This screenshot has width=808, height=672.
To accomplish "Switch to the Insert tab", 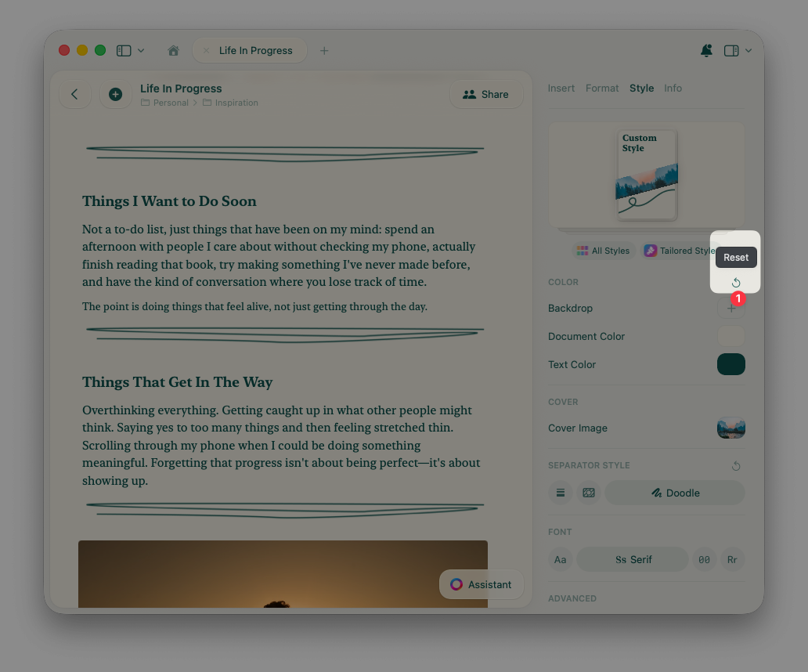I will click(561, 89).
